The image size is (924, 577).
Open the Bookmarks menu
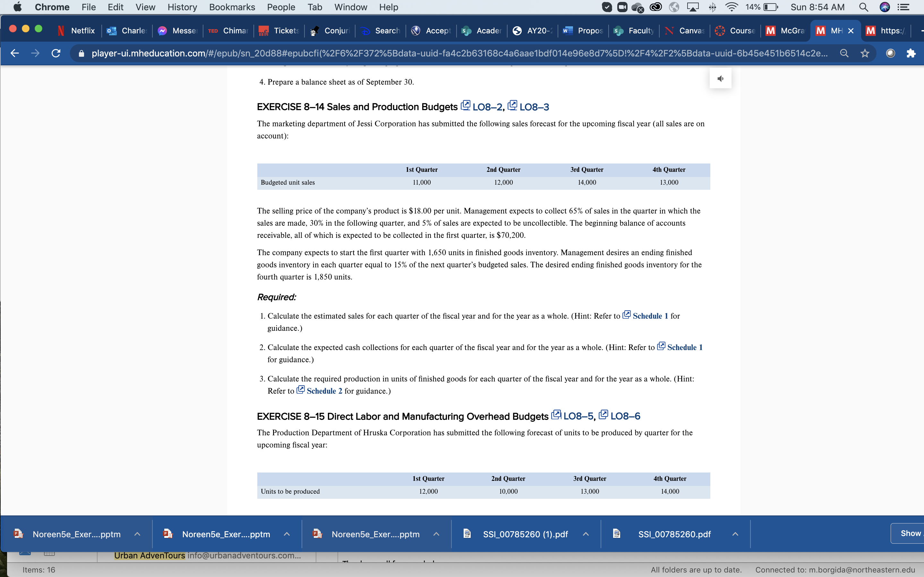pyautogui.click(x=232, y=7)
